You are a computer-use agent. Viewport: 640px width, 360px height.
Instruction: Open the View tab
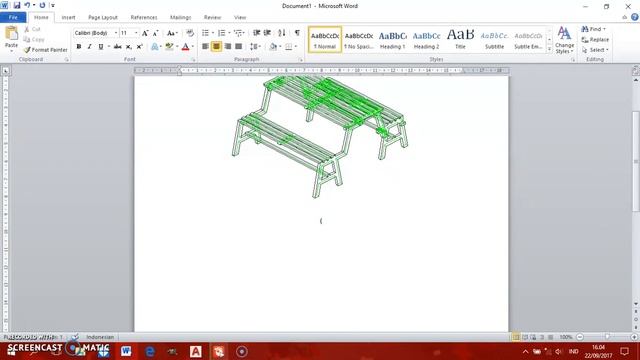(240, 18)
